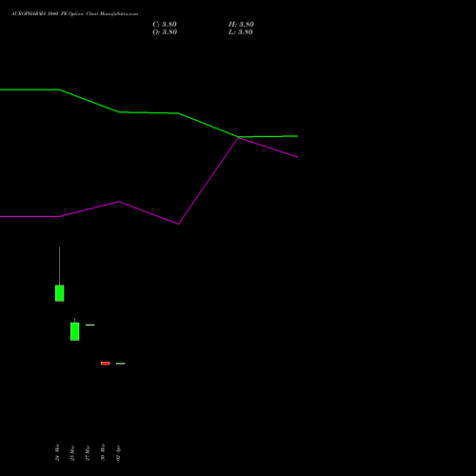The height and width of the screenshot is (476, 476).
Task: Select the high value H: 3.80
Action: tap(241, 25)
